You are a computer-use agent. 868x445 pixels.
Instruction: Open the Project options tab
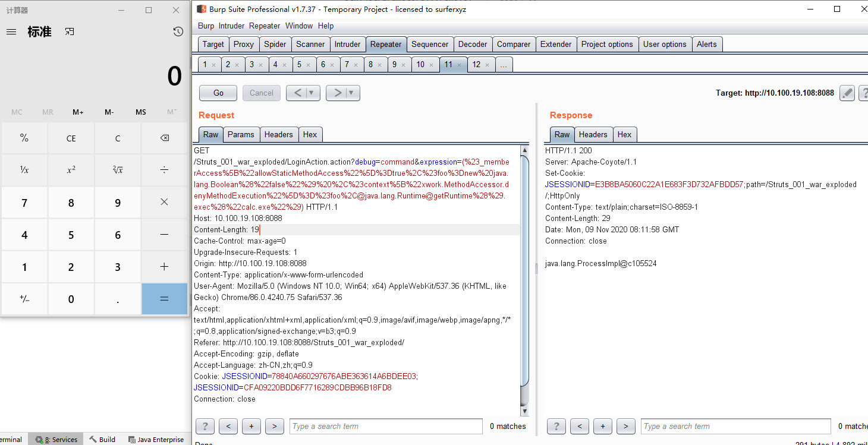[607, 44]
